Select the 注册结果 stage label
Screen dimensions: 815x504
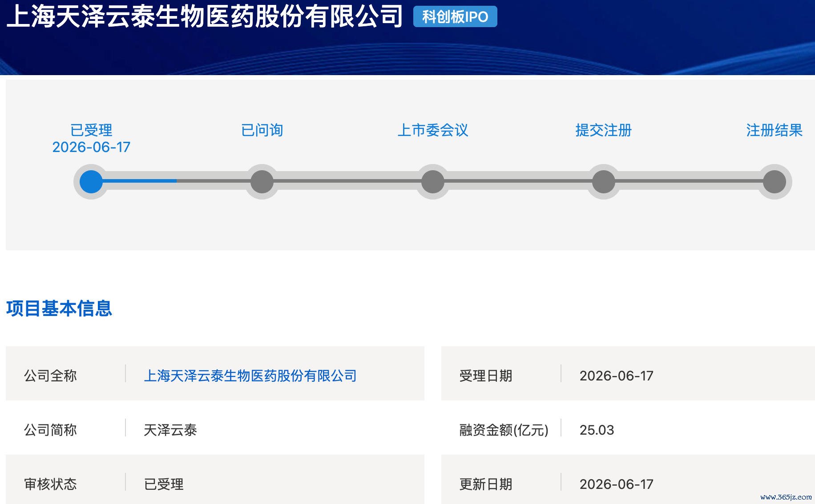click(775, 130)
